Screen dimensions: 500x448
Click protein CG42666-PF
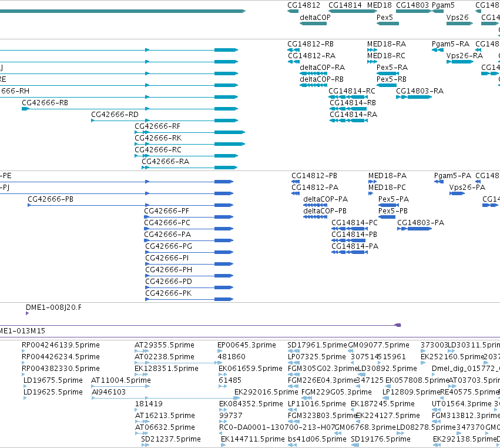click(x=166, y=211)
